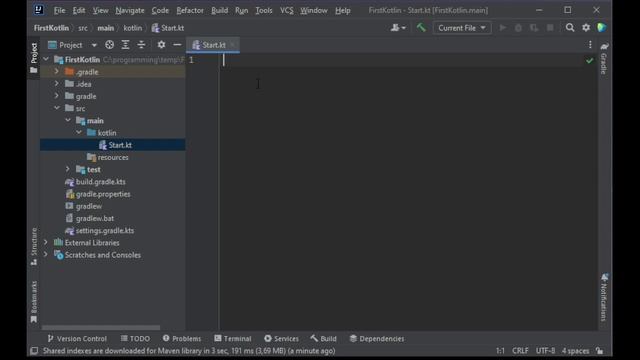Toggle the Project tool window side tab
The height and width of the screenshot is (360, 640).
click(34, 58)
